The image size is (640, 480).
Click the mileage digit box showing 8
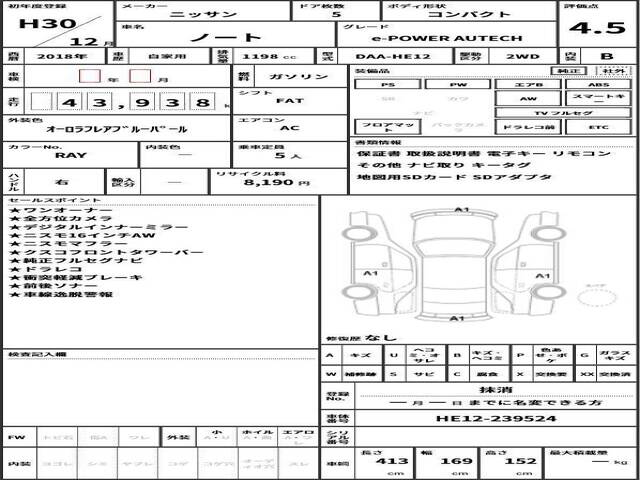[202, 102]
